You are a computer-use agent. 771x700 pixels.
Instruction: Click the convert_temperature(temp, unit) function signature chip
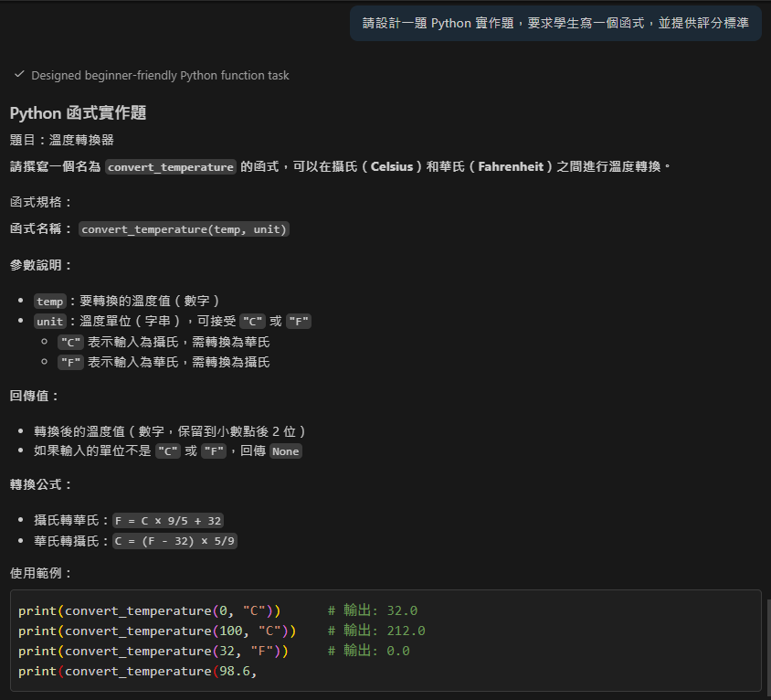click(x=184, y=229)
